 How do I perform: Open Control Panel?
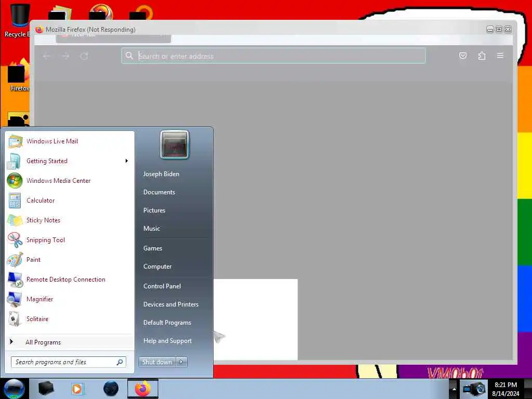[162, 286]
